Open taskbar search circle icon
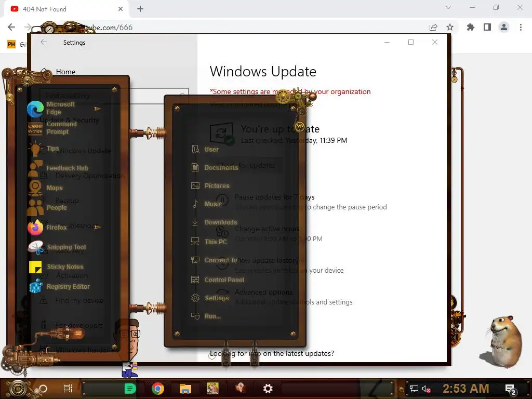The image size is (532, 399). 43,389
